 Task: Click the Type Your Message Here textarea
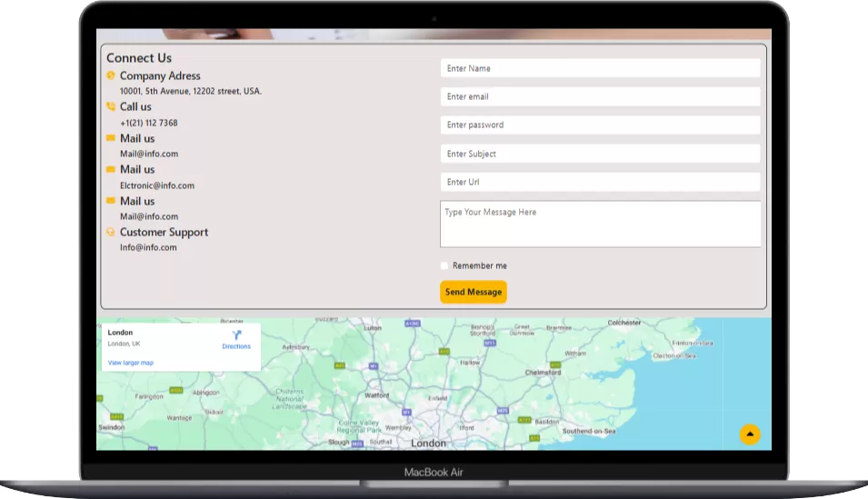click(x=600, y=224)
